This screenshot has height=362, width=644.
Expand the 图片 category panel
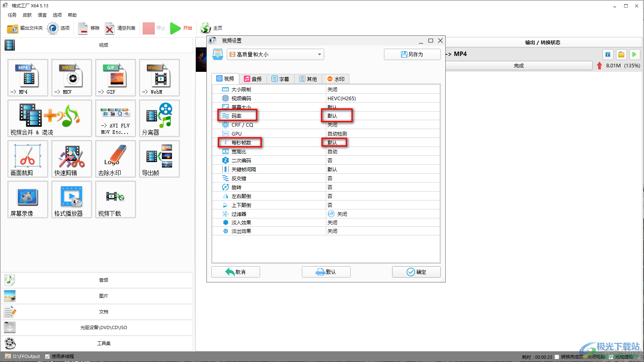98,296
